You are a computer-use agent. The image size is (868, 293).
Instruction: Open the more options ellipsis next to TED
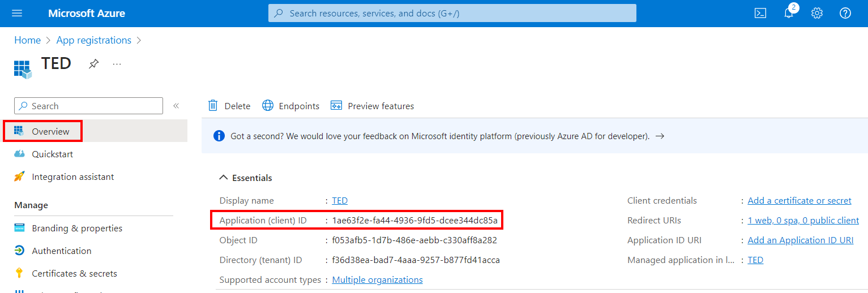(117, 64)
